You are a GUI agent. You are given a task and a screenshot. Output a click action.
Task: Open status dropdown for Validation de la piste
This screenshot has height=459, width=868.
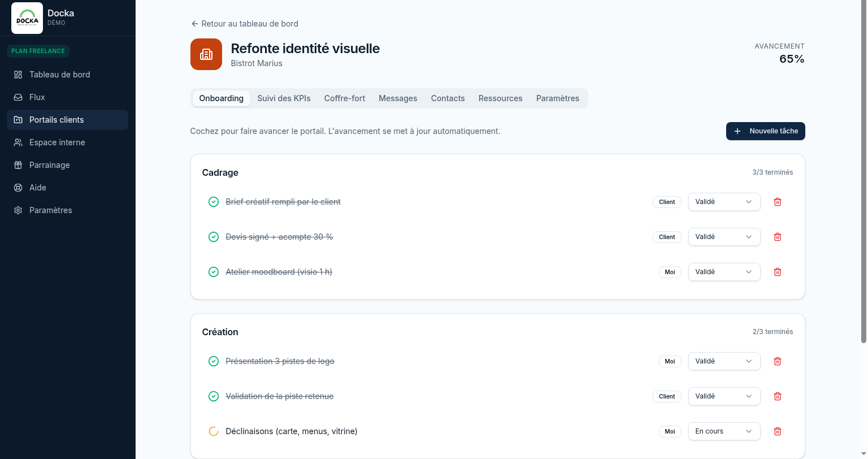724,396
